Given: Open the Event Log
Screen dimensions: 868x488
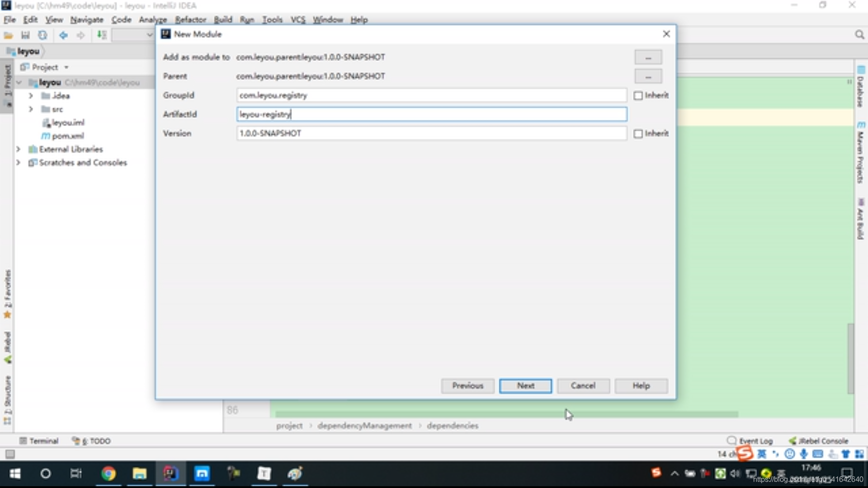Looking at the screenshot, I should click(x=750, y=441).
